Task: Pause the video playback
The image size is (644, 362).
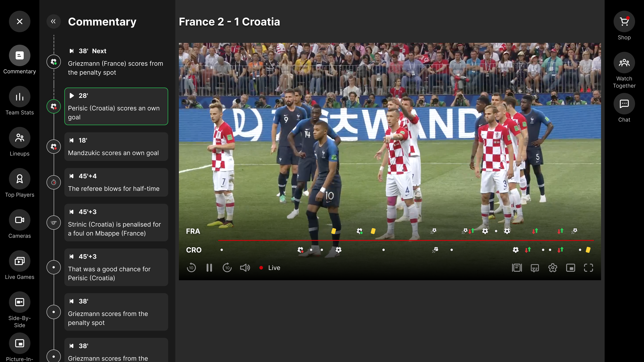Action: [x=209, y=268]
